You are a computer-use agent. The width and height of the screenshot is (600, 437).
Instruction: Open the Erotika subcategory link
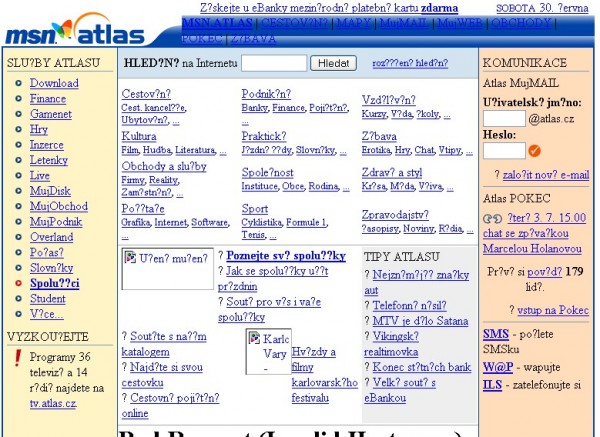[x=376, y=150]
